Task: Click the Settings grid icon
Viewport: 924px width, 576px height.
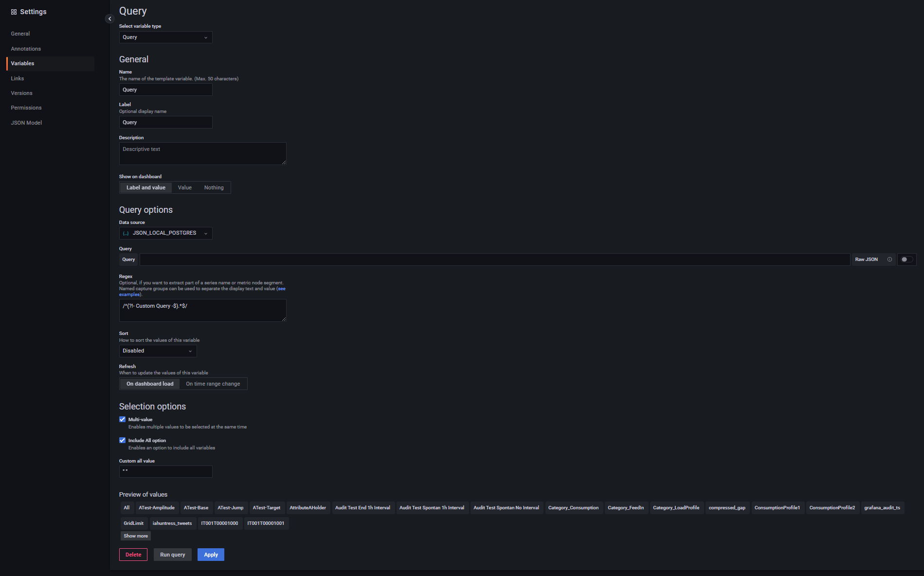Action: pyautogui.click(x=14, y=12)
